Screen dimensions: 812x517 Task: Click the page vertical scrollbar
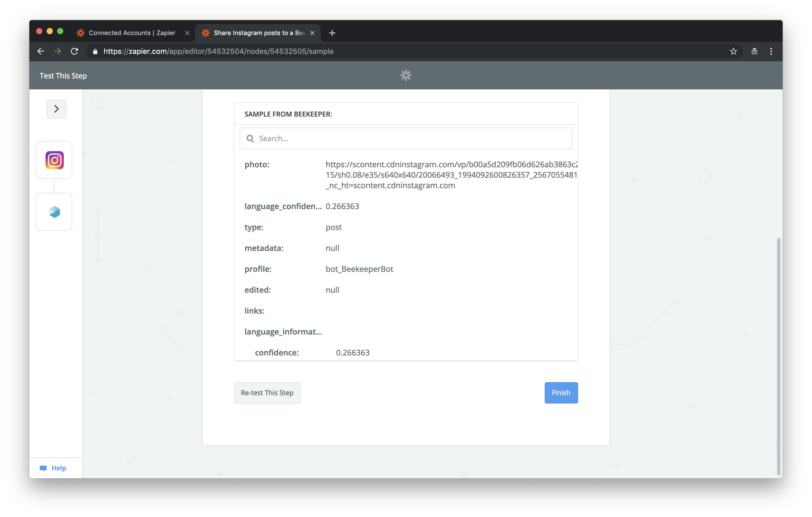(x=778, y=354)
